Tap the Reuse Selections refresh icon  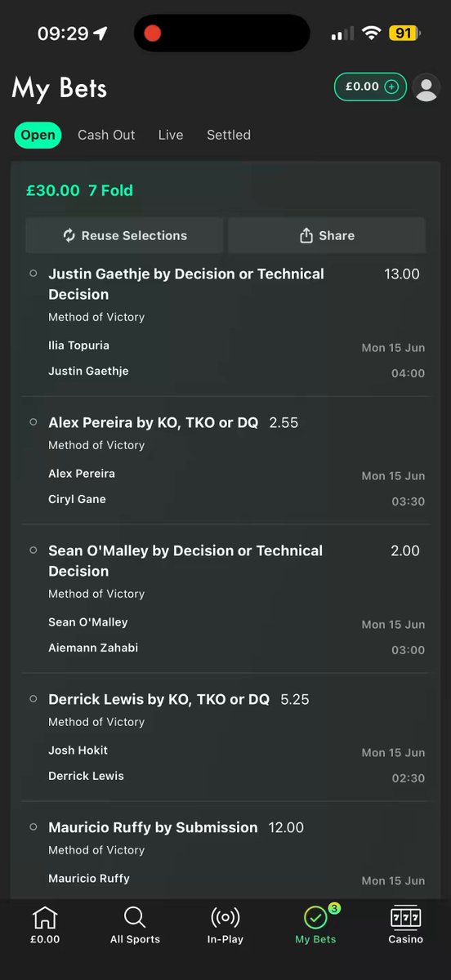[x=69, y=235]
